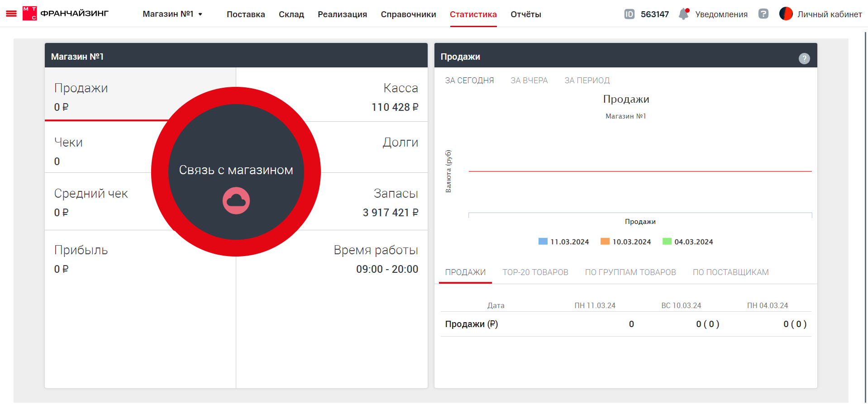Screen dimensions: 868x404
Task: Click the cloud connection icon
Action: coord(236,201)
